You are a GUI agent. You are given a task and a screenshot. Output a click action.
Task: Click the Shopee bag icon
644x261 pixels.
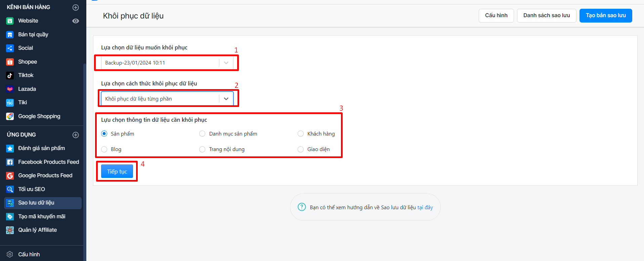tap(10, 62)
